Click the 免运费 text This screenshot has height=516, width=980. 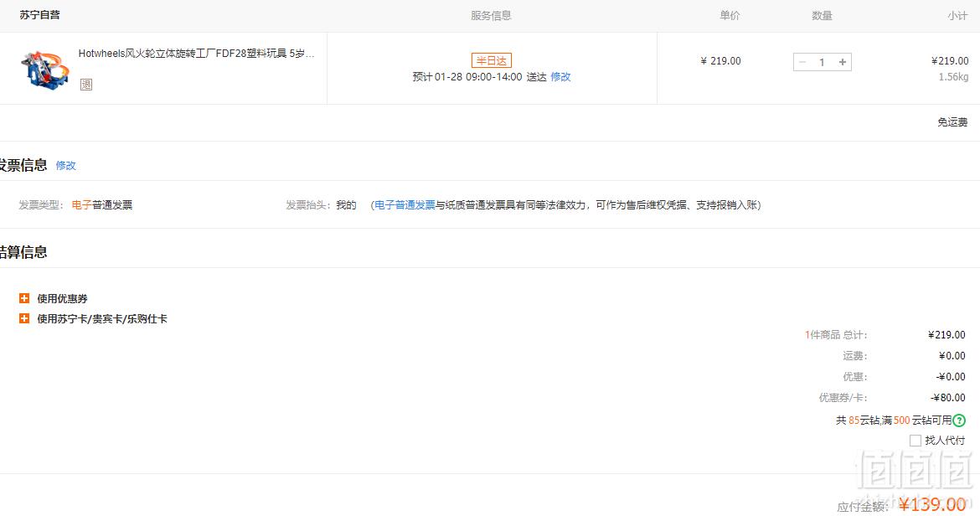tap(952, 122)
